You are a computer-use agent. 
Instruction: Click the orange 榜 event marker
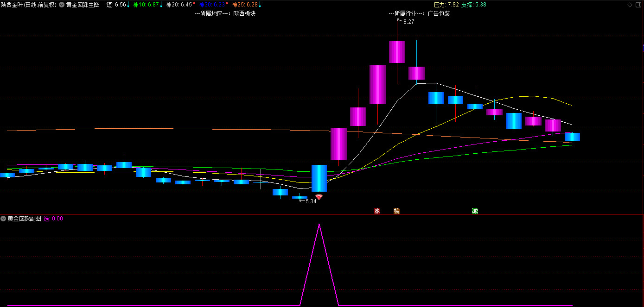(x=396, y=211)
